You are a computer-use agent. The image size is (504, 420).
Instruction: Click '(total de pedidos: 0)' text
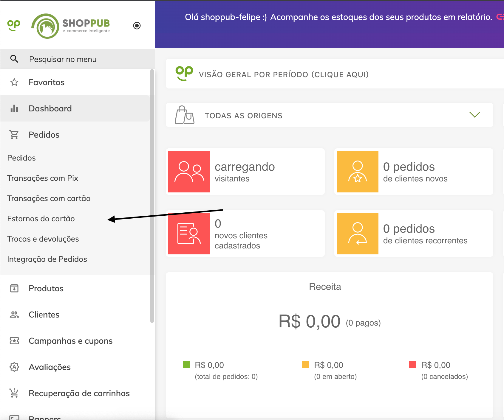pos(226,377)
